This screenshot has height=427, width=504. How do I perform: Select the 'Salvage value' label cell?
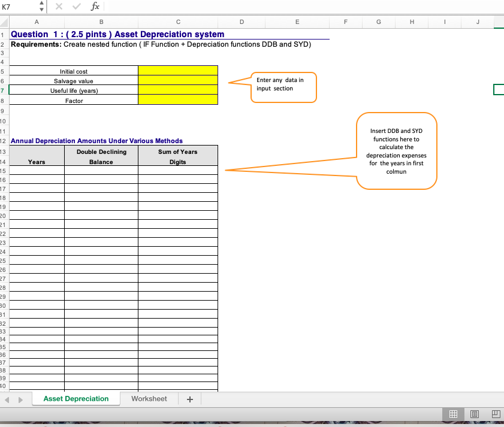[x=74, y=80]
